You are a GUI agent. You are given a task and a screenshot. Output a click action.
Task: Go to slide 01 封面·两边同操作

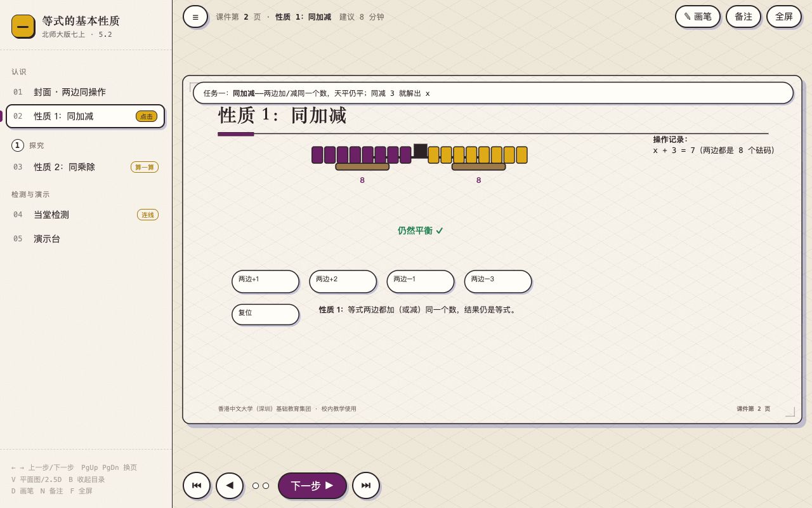86,92
